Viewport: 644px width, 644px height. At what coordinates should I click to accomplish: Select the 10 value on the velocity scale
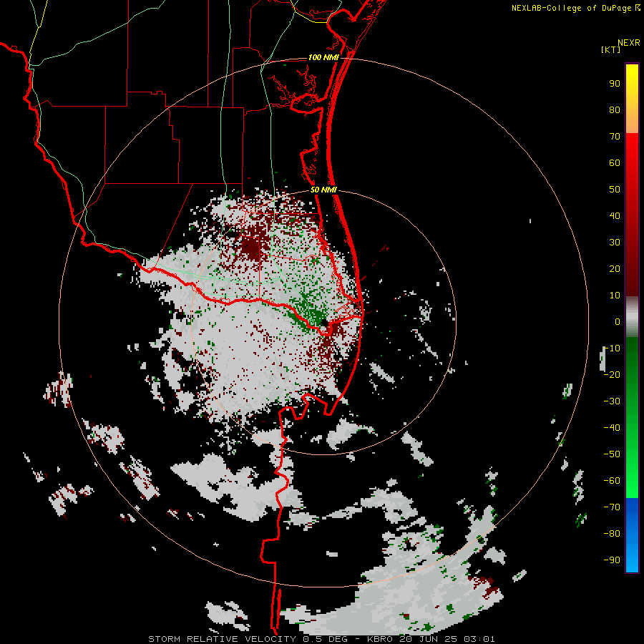pyautogui.click(x=615, y=296)
